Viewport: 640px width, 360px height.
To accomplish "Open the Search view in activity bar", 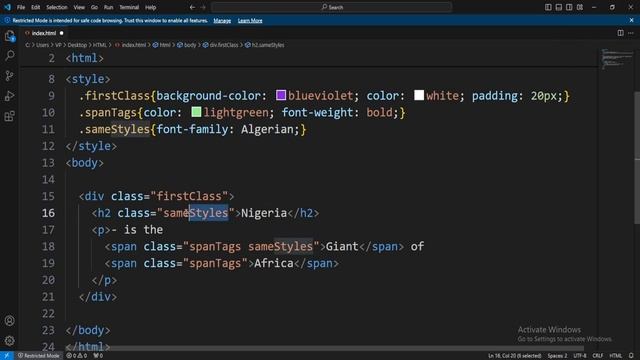I will (9, 56).
